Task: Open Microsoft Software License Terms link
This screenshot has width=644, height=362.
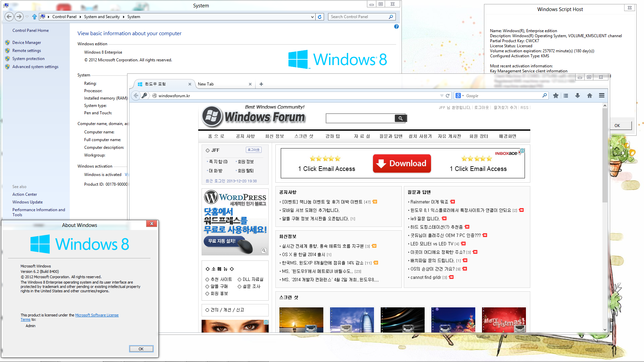Action: pos(97,315)
